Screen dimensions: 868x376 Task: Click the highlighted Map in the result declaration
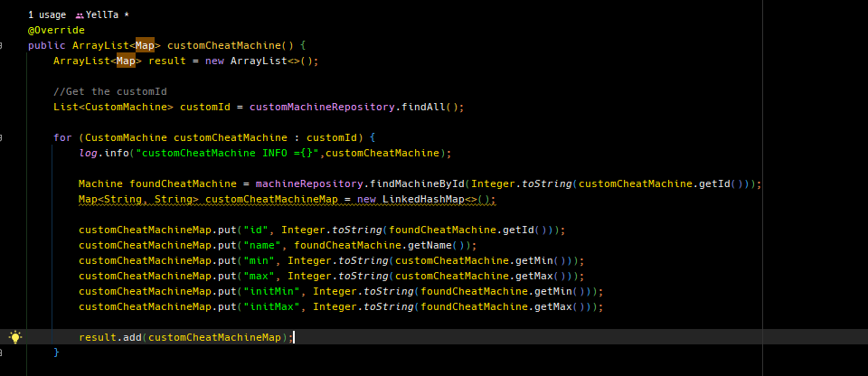pyautogui.click(x=126, y=61)
